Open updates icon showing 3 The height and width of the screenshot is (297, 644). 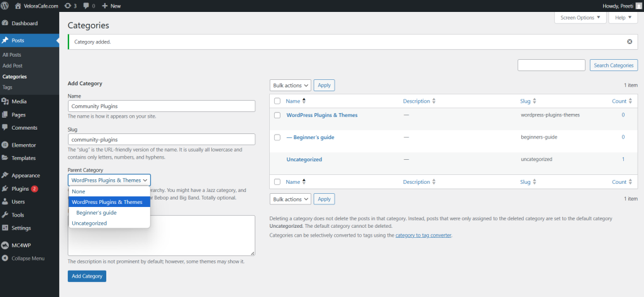coord(67,6)
